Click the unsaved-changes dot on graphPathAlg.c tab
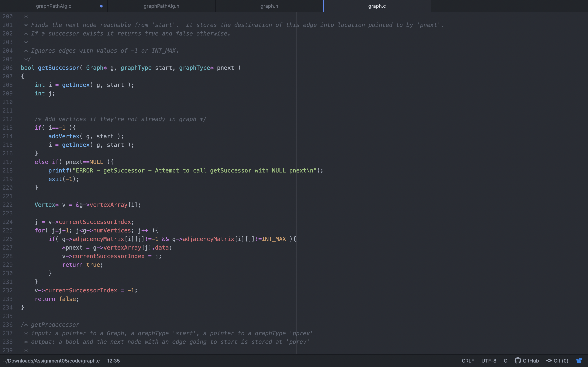Viewport: 588px width, 367px height. click(x=101, y=6)
